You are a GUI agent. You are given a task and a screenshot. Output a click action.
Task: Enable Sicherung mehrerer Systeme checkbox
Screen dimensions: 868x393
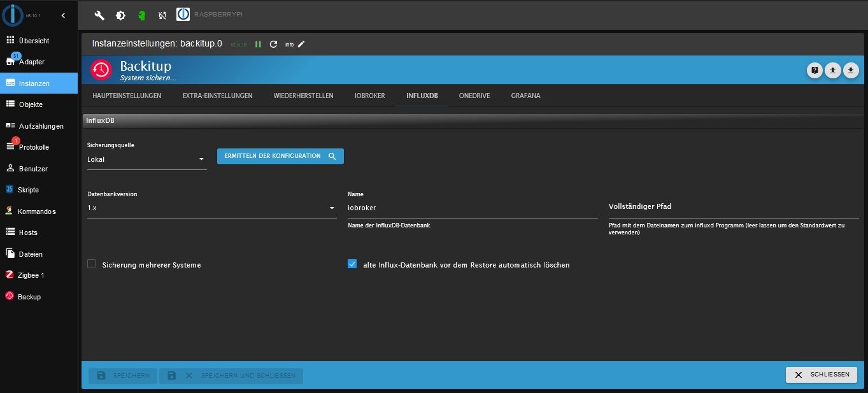click(x=92, y=264)
